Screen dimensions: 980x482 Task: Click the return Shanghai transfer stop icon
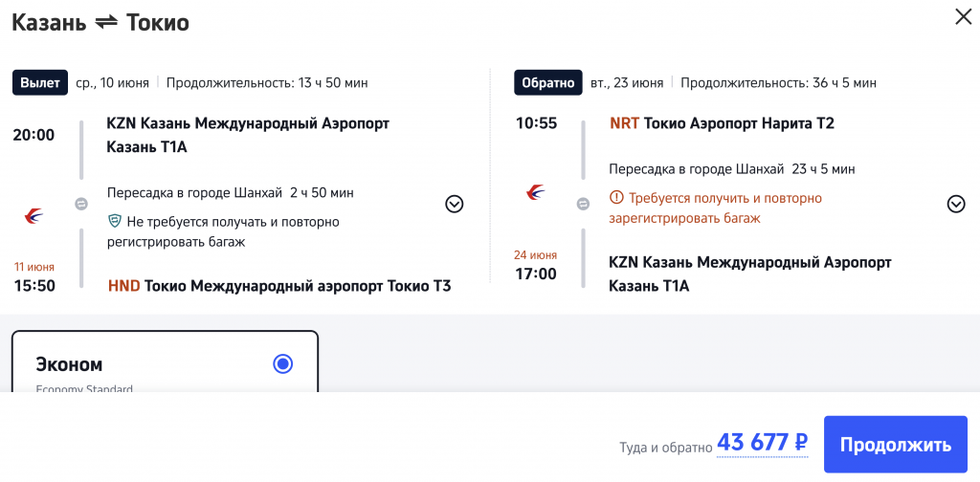click(x=583, y=204)
